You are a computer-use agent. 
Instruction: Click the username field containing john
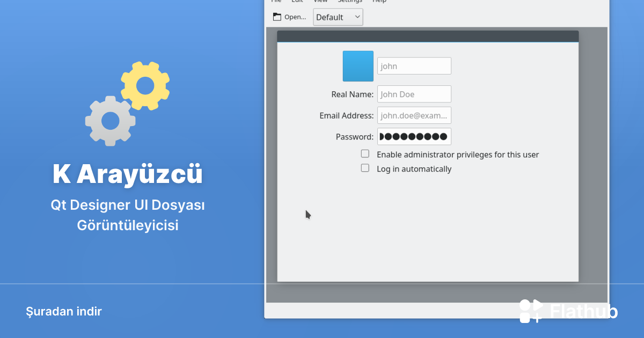tap(414, 65)
